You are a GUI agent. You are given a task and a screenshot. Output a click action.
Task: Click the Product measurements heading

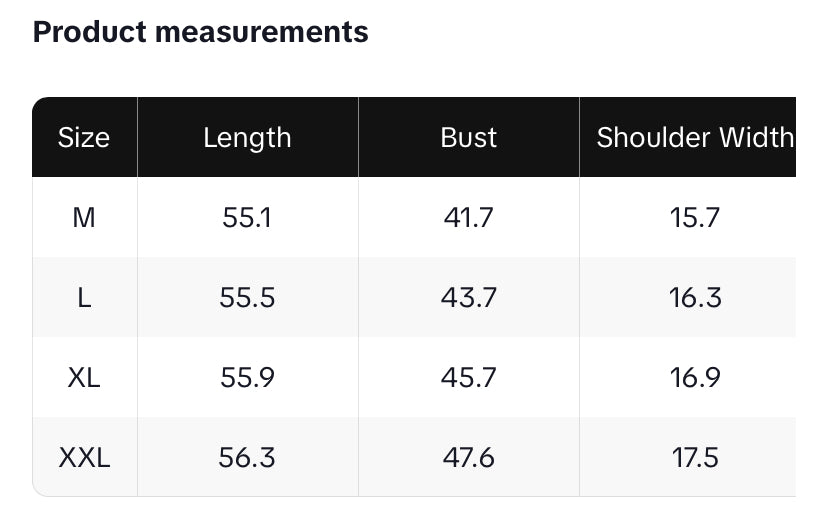pos(201,32)
